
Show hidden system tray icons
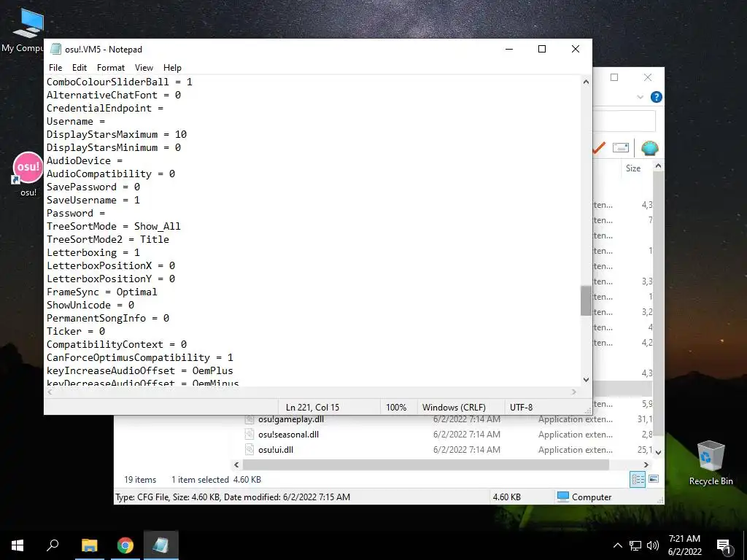click(617, 545)
